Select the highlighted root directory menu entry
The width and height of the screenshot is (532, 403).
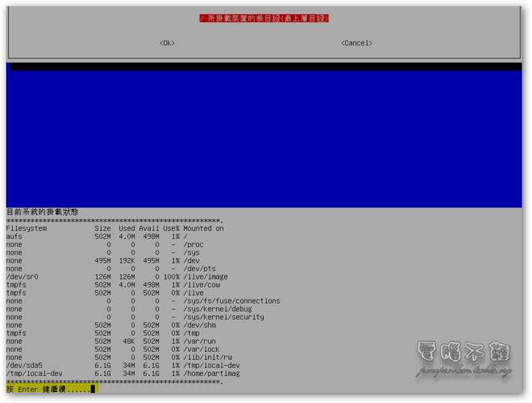click(264, 19)
